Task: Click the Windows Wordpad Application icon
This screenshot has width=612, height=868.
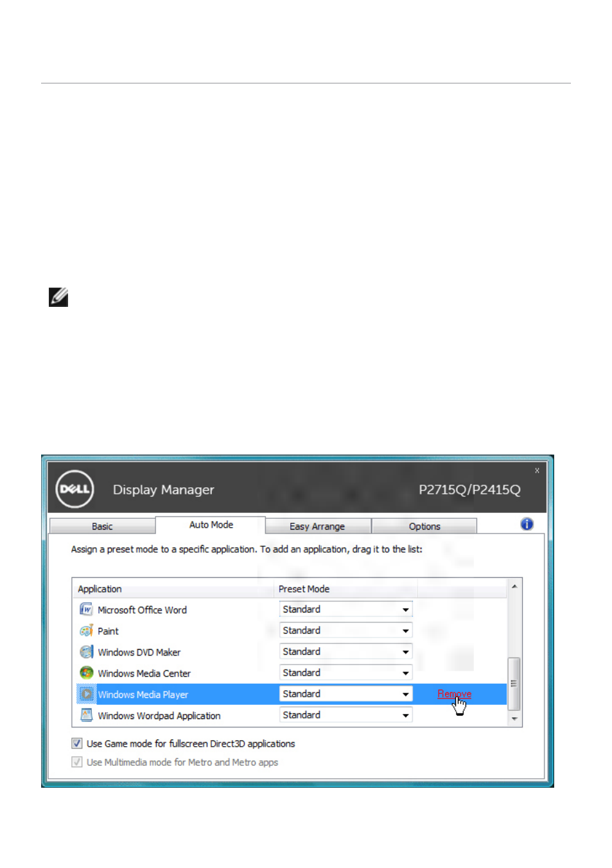Action: coord(86,715)
